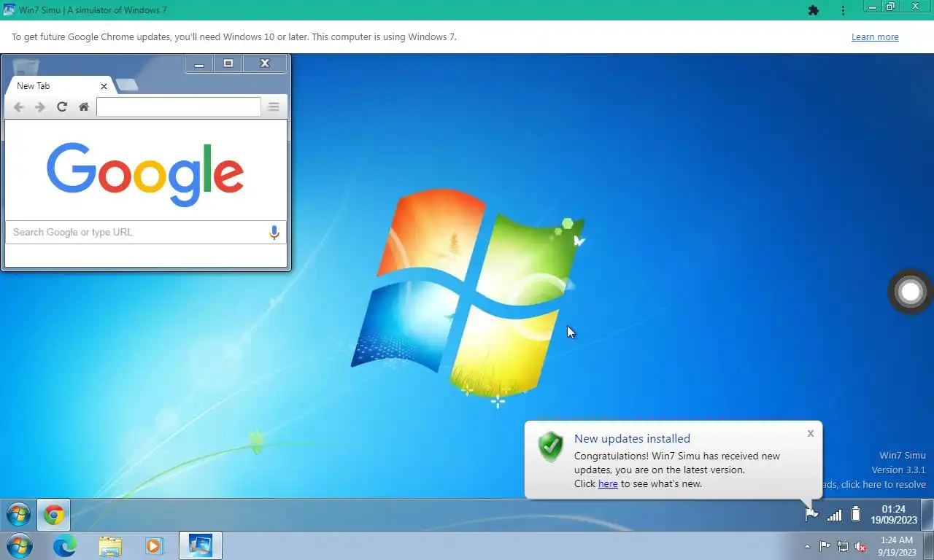Close the simulated Chrome window
Screen dimensions: 934x560
[x=265, y=64]
